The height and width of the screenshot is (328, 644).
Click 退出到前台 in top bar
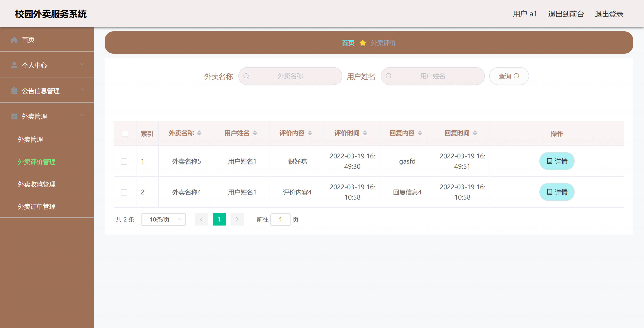click(x=566, y=14)
